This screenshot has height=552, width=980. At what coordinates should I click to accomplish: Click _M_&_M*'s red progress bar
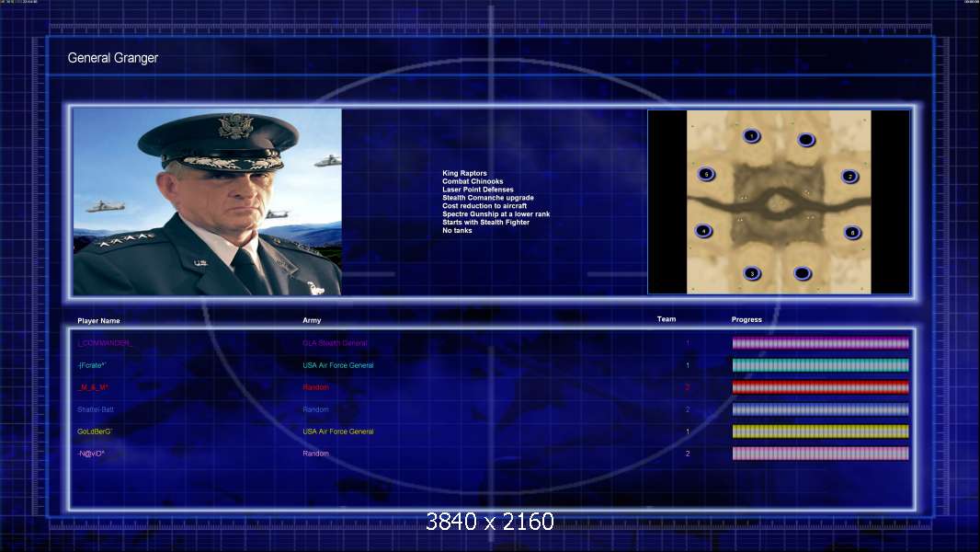coord(821,387)
